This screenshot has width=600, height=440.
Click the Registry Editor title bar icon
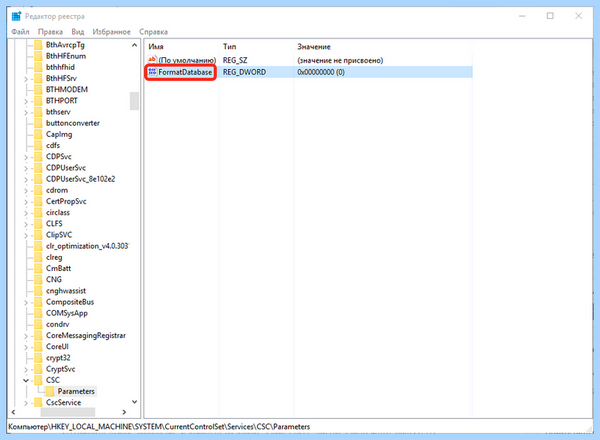(x=16, y=16)
